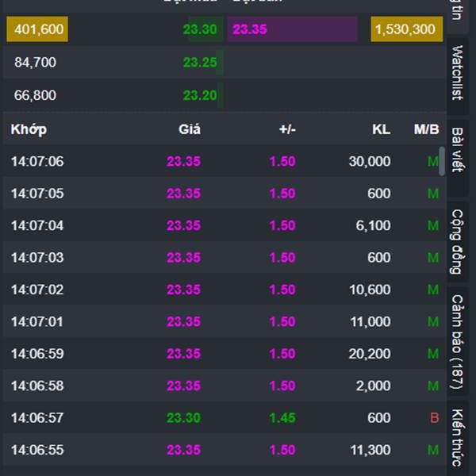
Task: Click the 84,700 bid volume
Action: 35,63
